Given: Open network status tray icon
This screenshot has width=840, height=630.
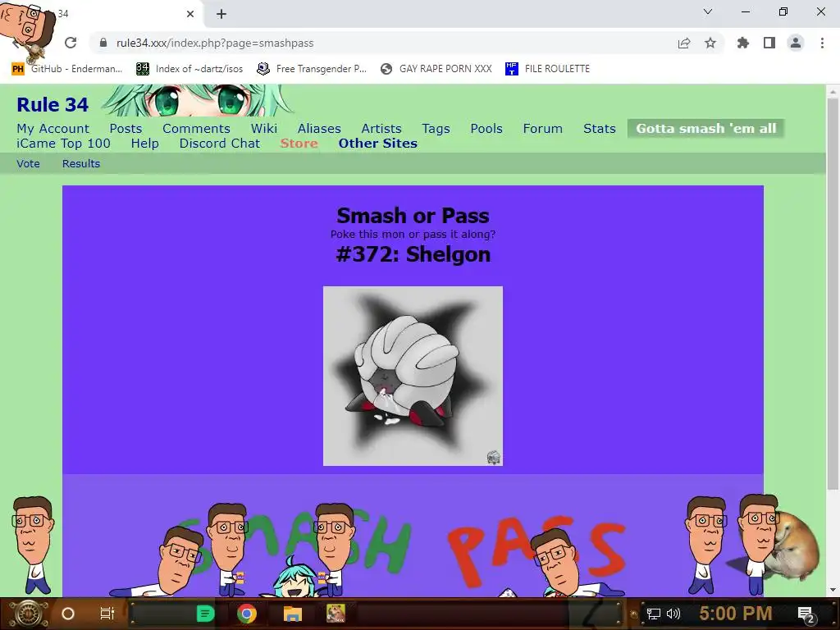Looking at the screenshot, I should coord(654,614).
